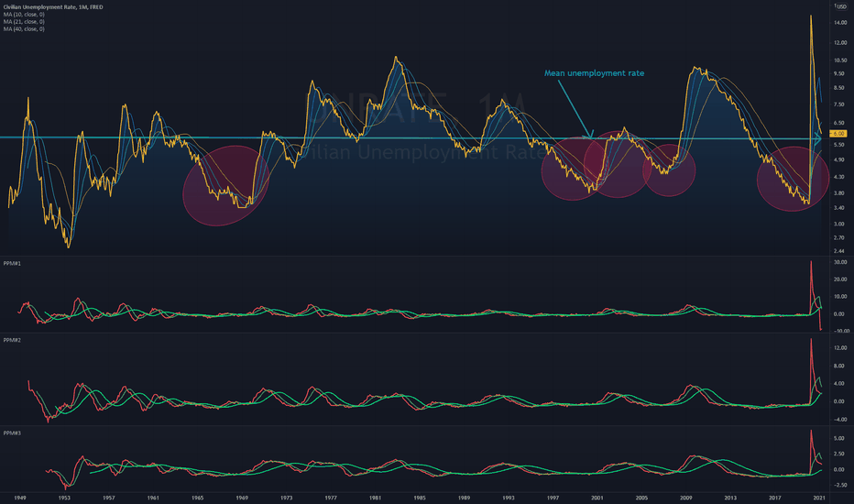The image size is (854, 504).
Task: Click the 1985 label on time axis
Action: (420, 498)
